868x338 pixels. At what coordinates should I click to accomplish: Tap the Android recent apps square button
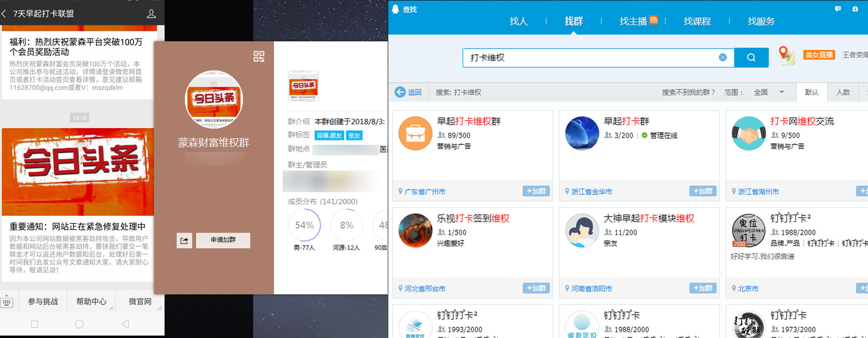(34, 324)
